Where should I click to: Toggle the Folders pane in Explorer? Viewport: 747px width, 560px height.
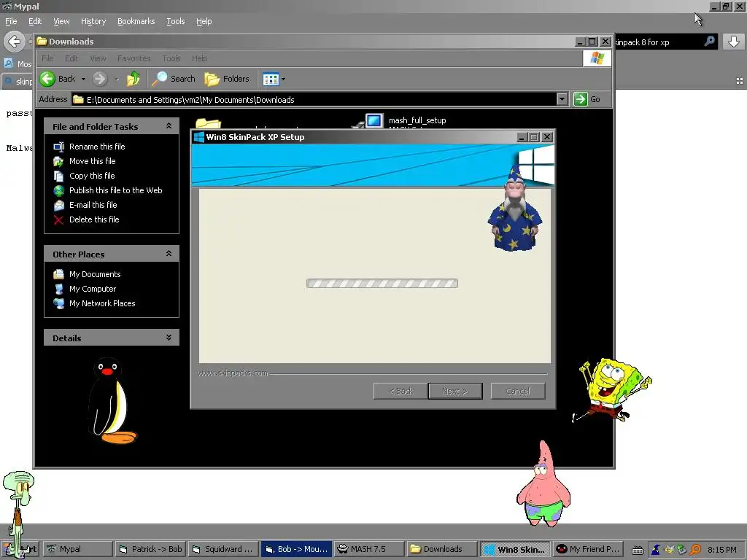click(x=227, y=79)
